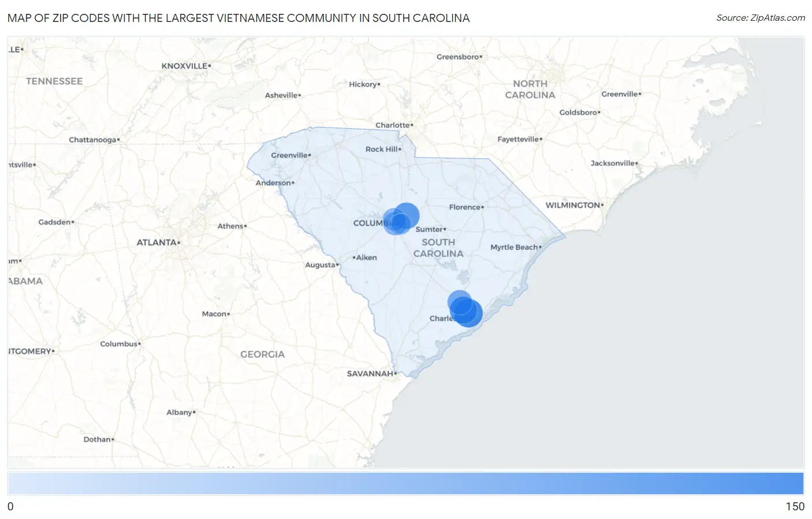The width and height of the screenshot is (812, 519).
Task: Click the Myrtle Beach city label
Action: pyautogui.click(x=514, y=247)
